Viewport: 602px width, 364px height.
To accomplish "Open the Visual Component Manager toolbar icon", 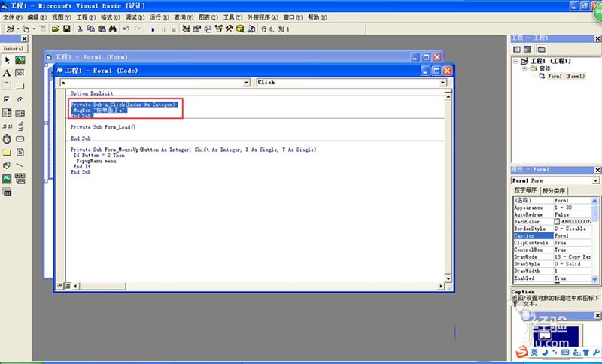I will [x=251, y=29].
